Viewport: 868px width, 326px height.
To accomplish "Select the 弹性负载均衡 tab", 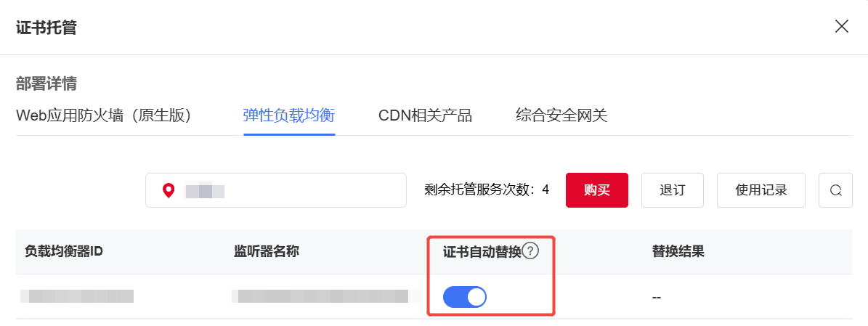I will [x=289, y=115].
